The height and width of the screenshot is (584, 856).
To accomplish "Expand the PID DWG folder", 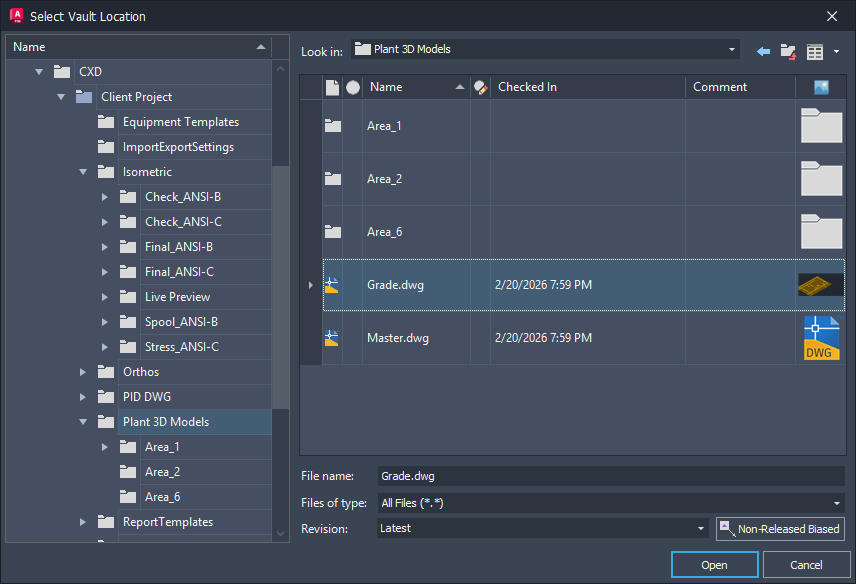I will 82,397.
